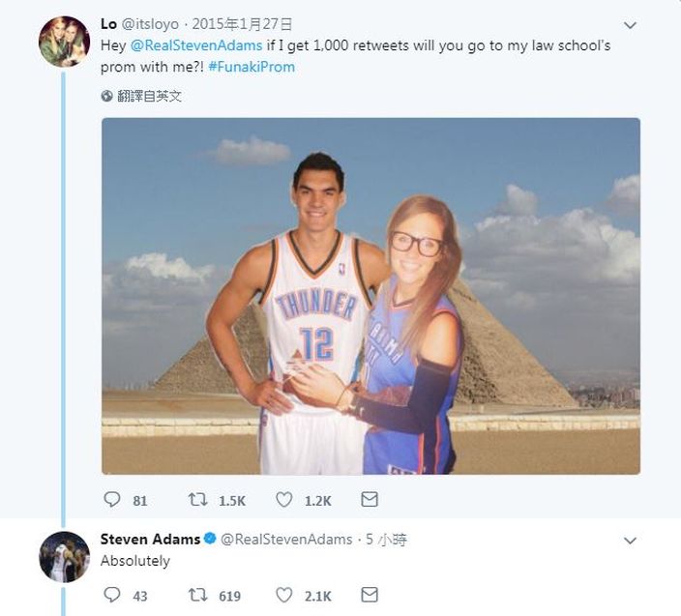View the pyramids photo attachment

coord(370,296)
